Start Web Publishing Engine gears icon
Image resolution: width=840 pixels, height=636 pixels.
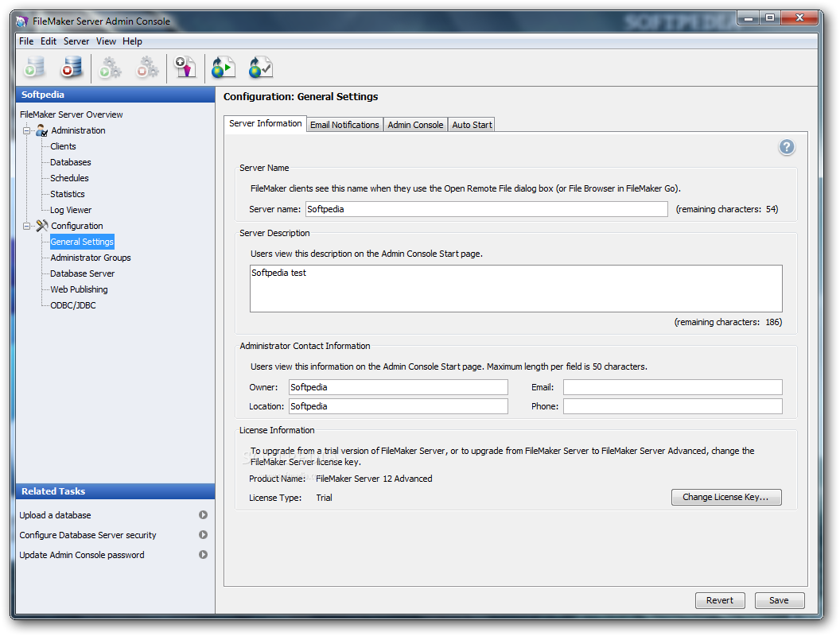pos(111,68)
